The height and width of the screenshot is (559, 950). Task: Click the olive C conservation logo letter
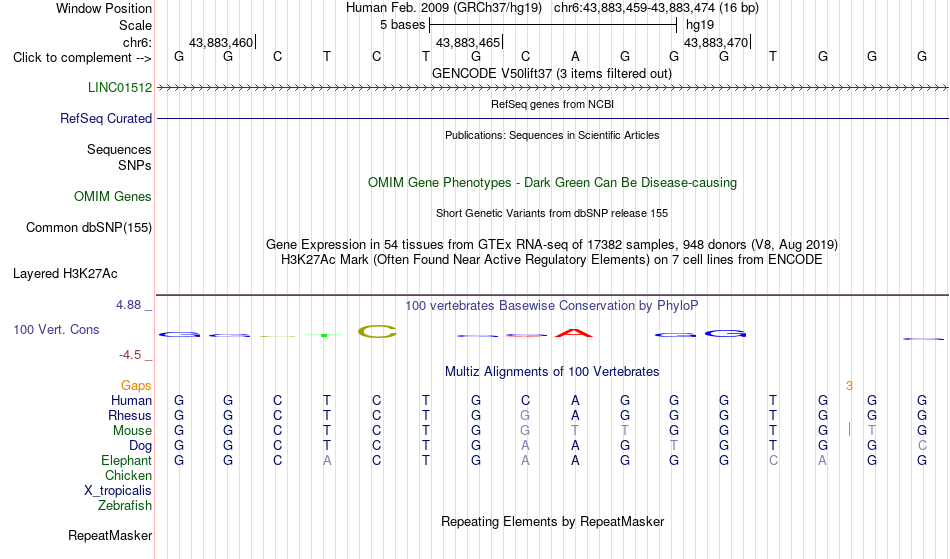point(377,331)
